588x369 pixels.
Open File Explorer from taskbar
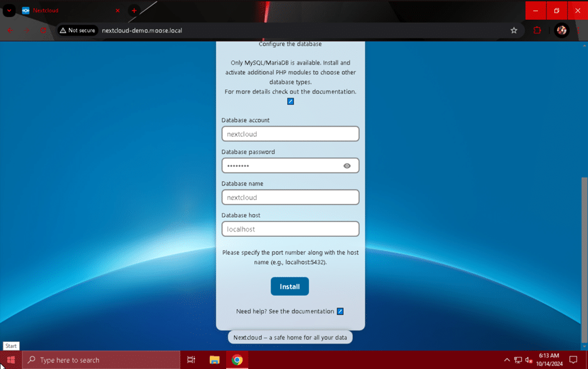click(x=215, y=360)
